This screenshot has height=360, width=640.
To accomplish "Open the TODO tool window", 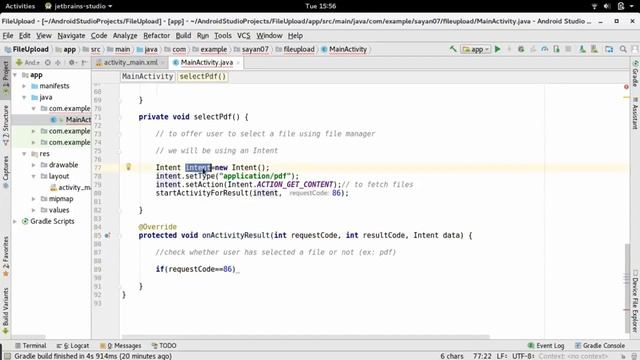I will [x=164, y=345].
